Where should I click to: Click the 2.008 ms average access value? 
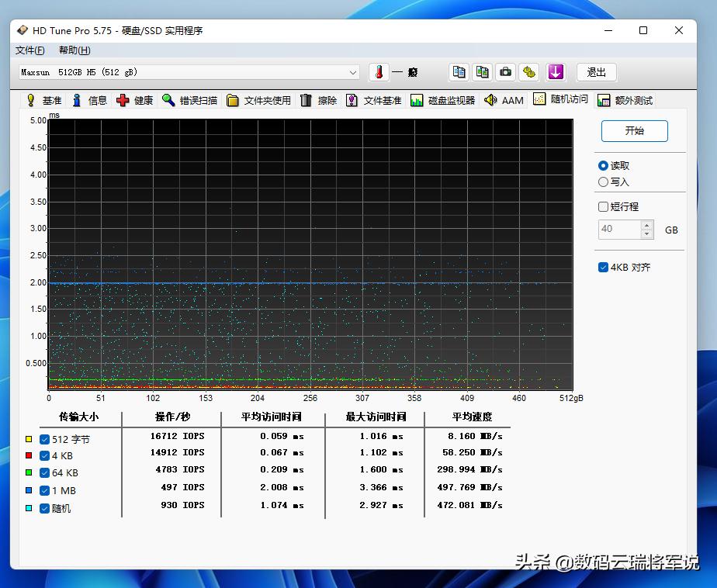[282, 487]
